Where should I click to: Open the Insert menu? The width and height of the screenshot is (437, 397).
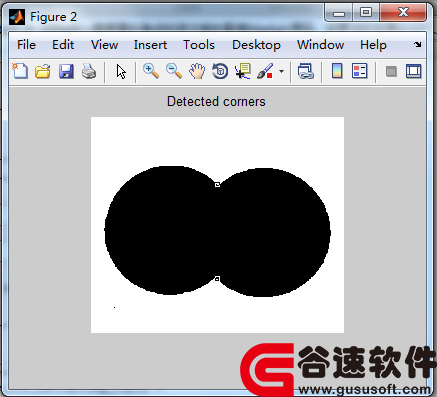(x=150, y=45)
